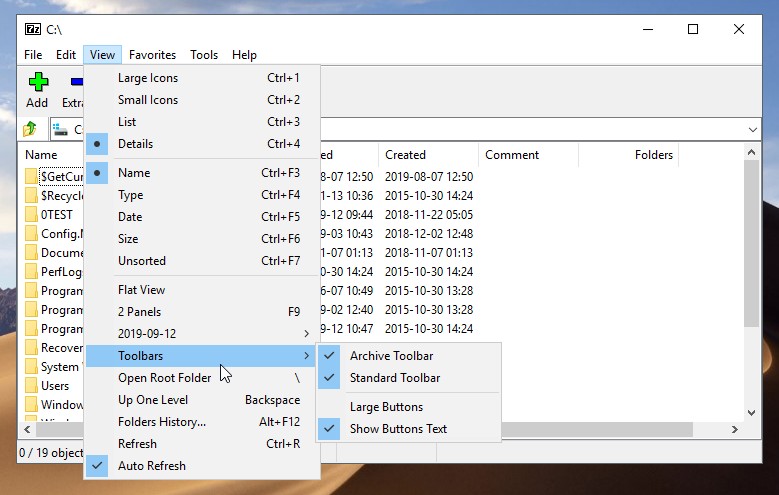Click the Config.M folder icon
The width and height of the screenshot is (779, 495).
(31, 233)
